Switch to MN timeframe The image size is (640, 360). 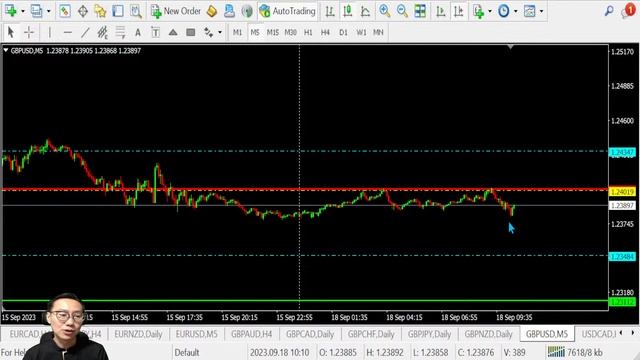click(x=378, y=32)
